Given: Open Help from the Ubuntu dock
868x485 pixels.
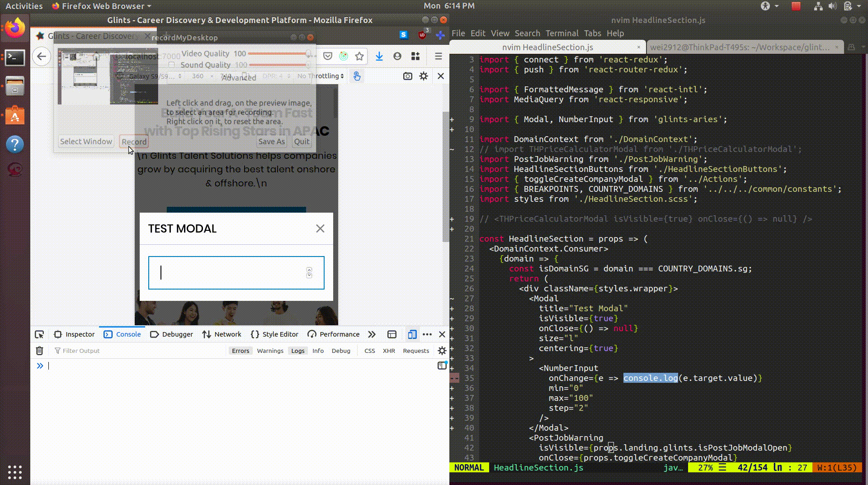Looking at the screenshot, I should (x=15, y=144).
